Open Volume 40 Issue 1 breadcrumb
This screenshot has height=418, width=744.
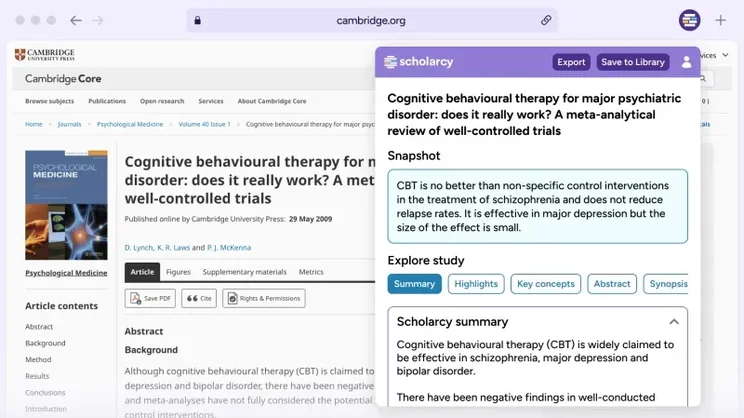204,124
